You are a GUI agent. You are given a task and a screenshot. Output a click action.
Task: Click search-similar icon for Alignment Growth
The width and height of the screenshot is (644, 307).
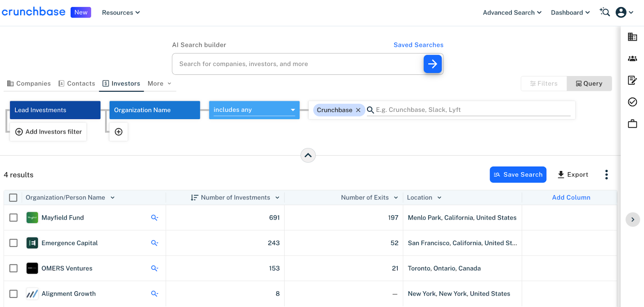pos(155,294)
